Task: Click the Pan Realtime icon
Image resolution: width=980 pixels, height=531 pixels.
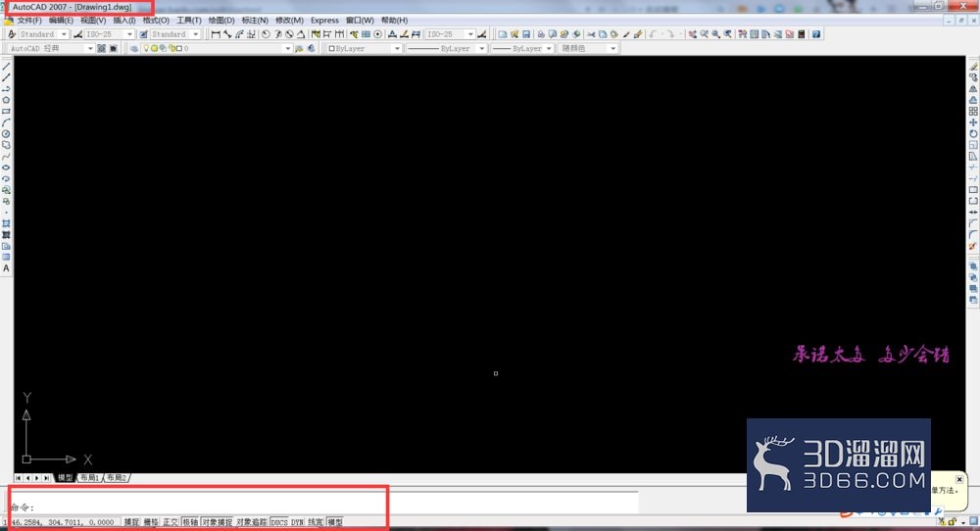Action: [693, 34]
